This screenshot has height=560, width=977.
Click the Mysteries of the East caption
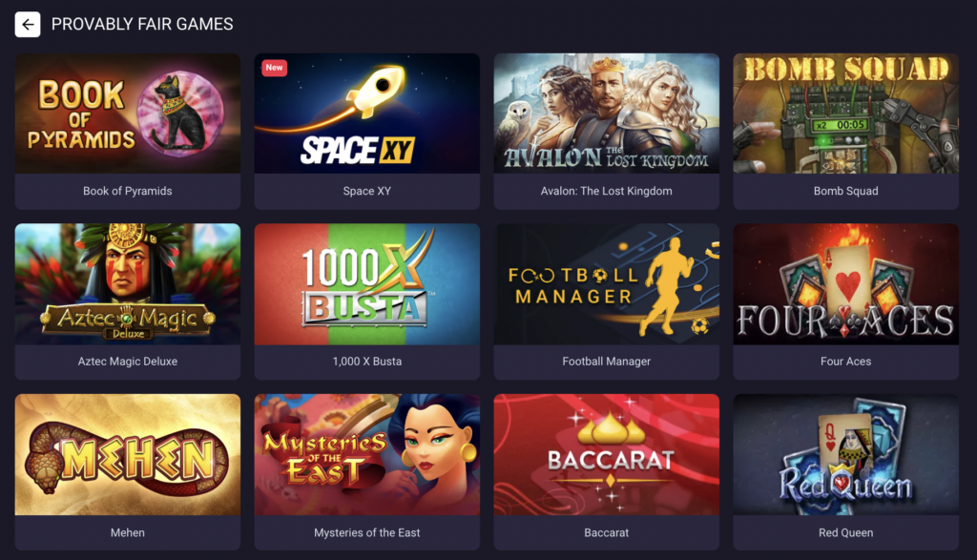367,532
